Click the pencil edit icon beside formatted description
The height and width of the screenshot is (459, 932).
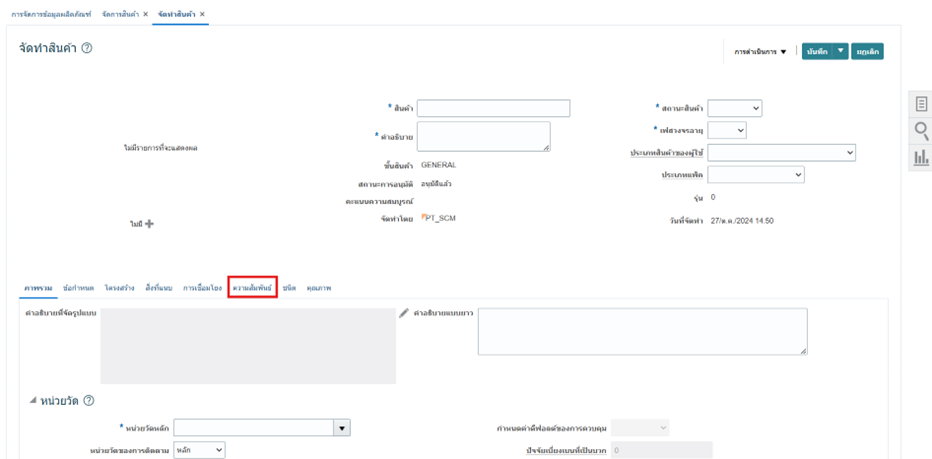(404, 313)
